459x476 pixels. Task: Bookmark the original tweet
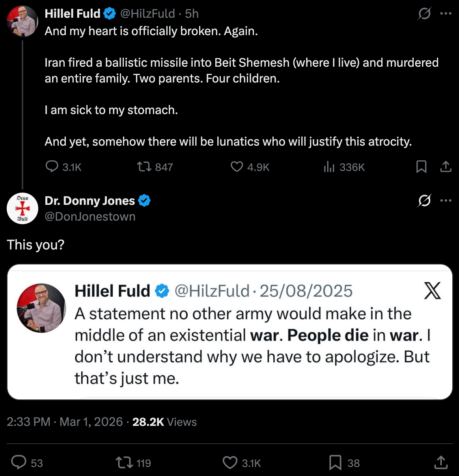coord(422,167)
